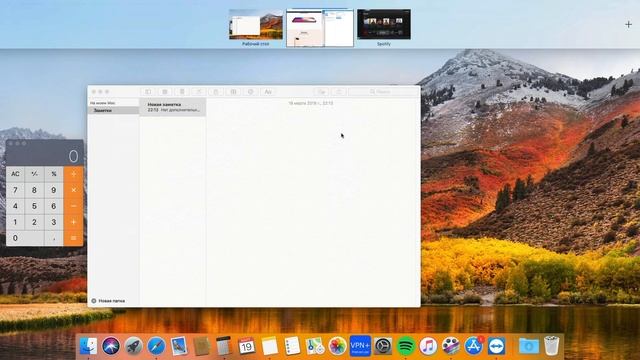
Task: Open App Store icon in Dock
Action: pos(473,346)
